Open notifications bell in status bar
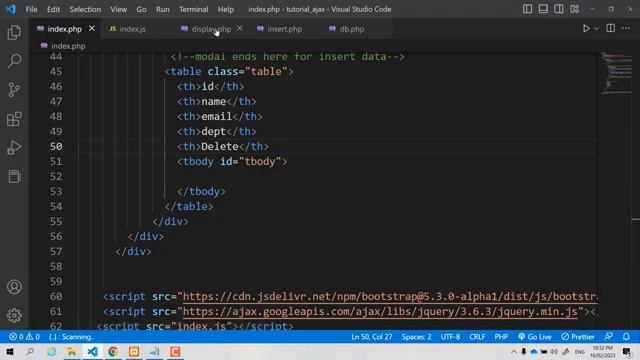Image resolution: width=640 pixels, height=360 pixels. click(626, 337)
